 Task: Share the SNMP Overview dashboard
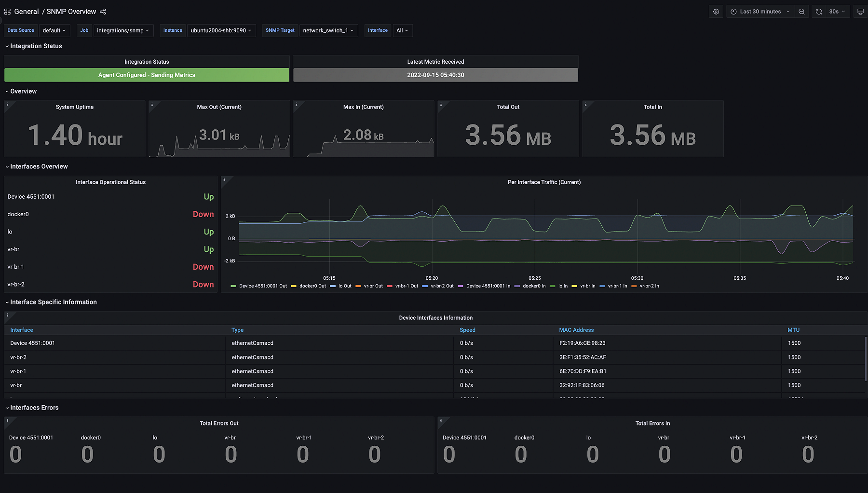103,11
